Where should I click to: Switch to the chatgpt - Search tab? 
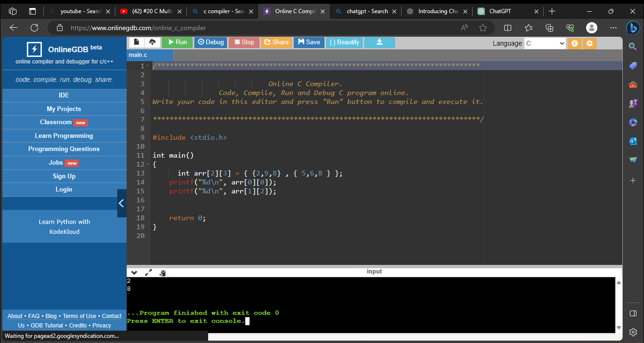366,11
